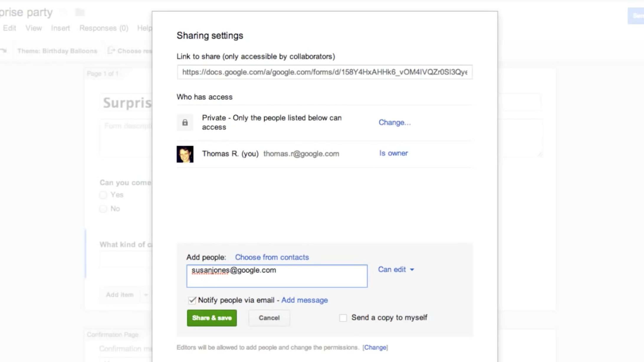This screenshot has width=644, height=362.
Task: Click Thomas R.'s profile photo
Action: [185, 154]
